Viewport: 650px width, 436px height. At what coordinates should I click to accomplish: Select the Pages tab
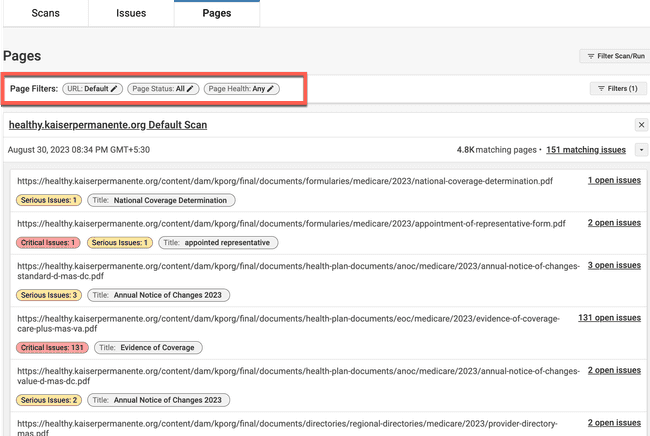tap(216, 14)
